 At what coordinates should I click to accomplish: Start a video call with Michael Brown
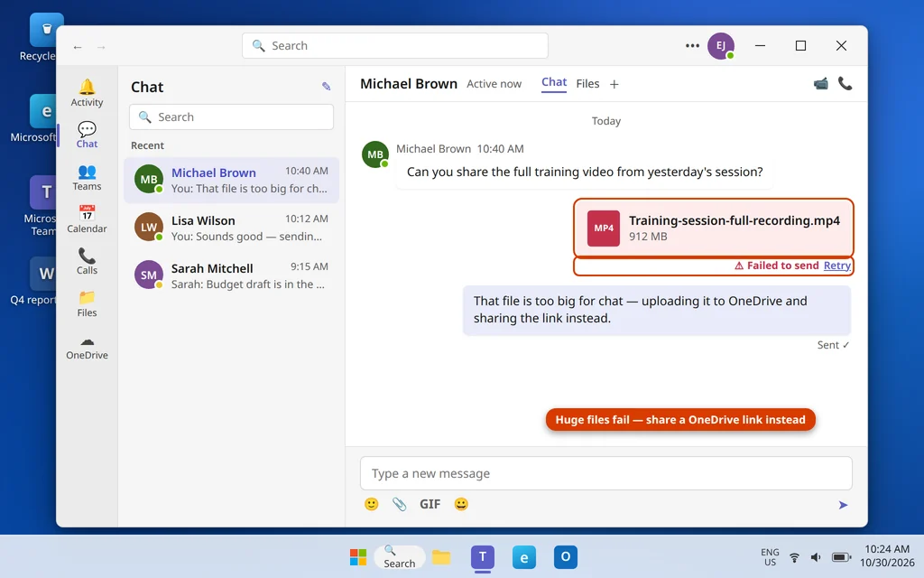pos(820,84)
